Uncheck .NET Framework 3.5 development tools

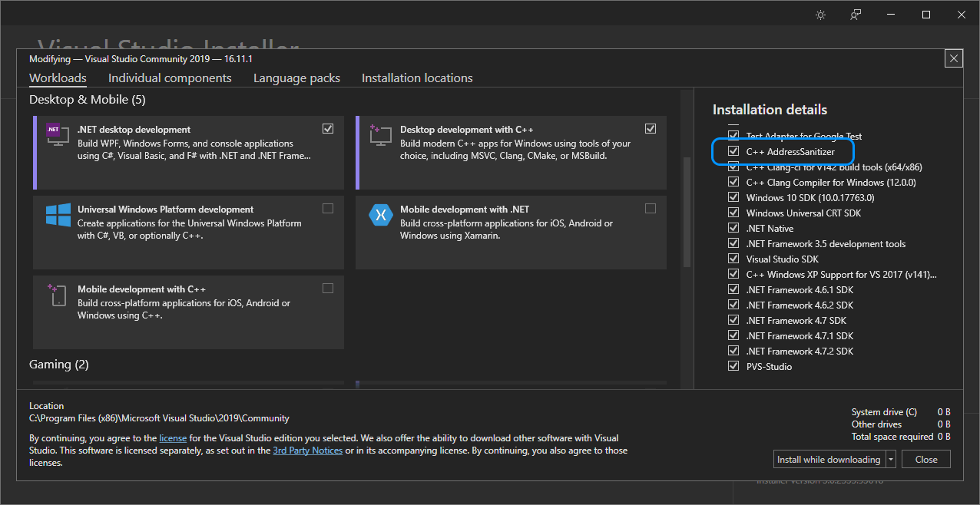[x=733, y=244]
